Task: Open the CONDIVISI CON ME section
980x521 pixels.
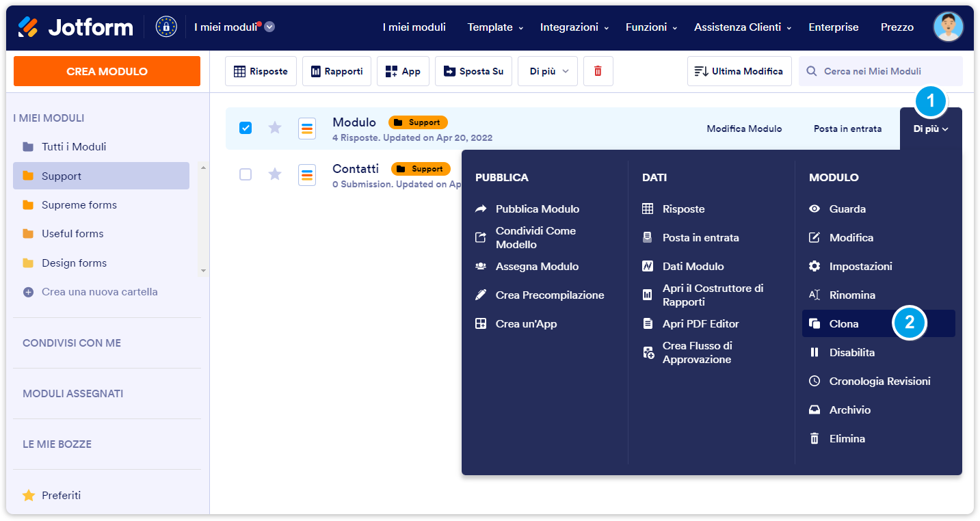Action: [72, 343]
